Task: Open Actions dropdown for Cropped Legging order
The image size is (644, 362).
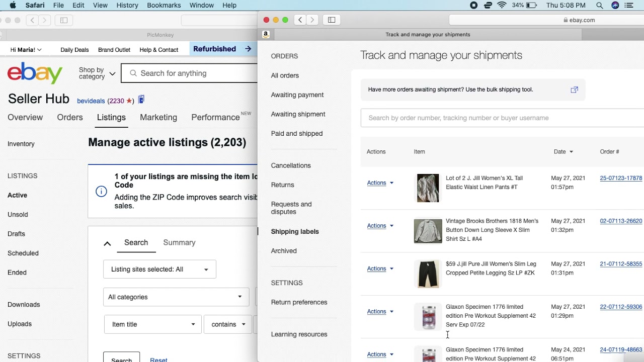Action: click(x=380, y=268)
